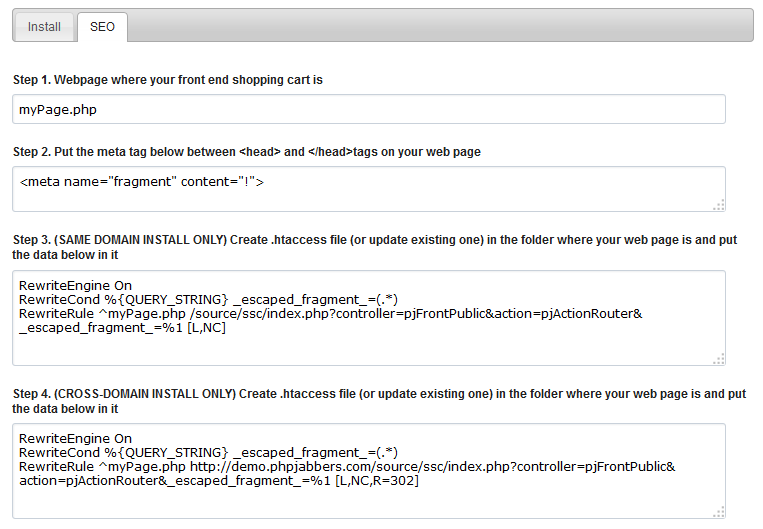The width and height of the screenshot is (763, 529).
Task: Select the SEO tab
Action: (x=102, y=27)
